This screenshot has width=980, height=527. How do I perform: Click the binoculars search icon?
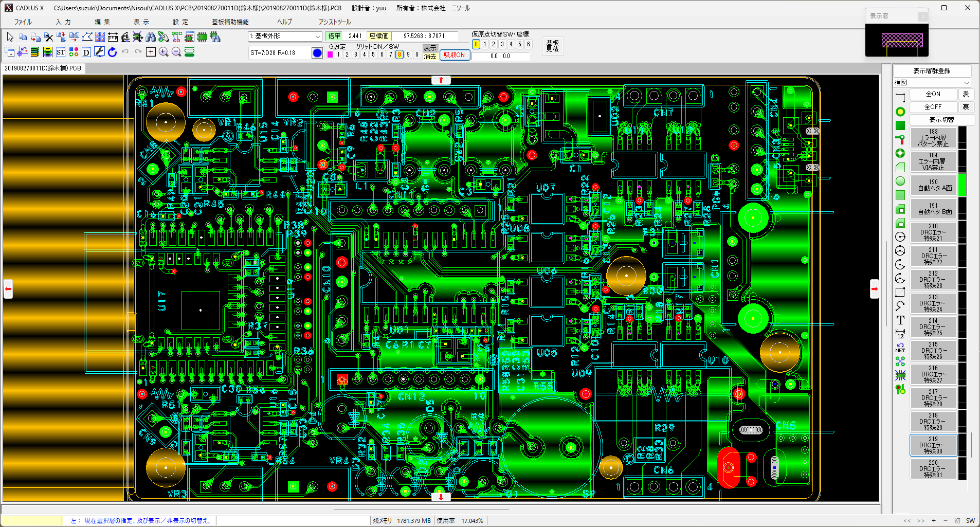click(151, 37)
